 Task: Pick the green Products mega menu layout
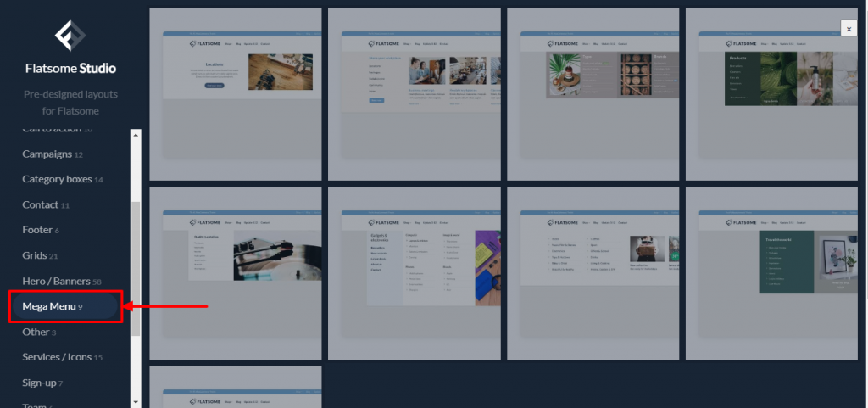(x=771, y=94)
